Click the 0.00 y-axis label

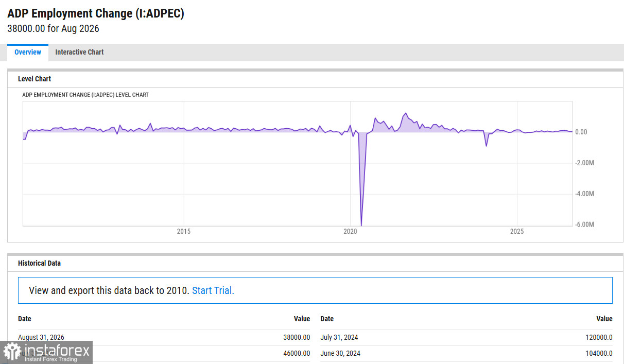coord(581,132)
